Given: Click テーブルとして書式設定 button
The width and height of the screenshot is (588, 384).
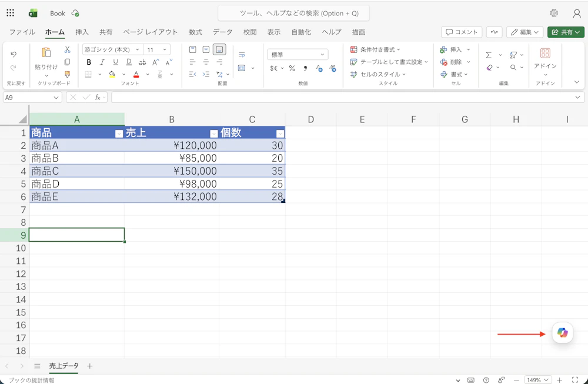Looking at the screenshot, I should click(x=389, y=62).
